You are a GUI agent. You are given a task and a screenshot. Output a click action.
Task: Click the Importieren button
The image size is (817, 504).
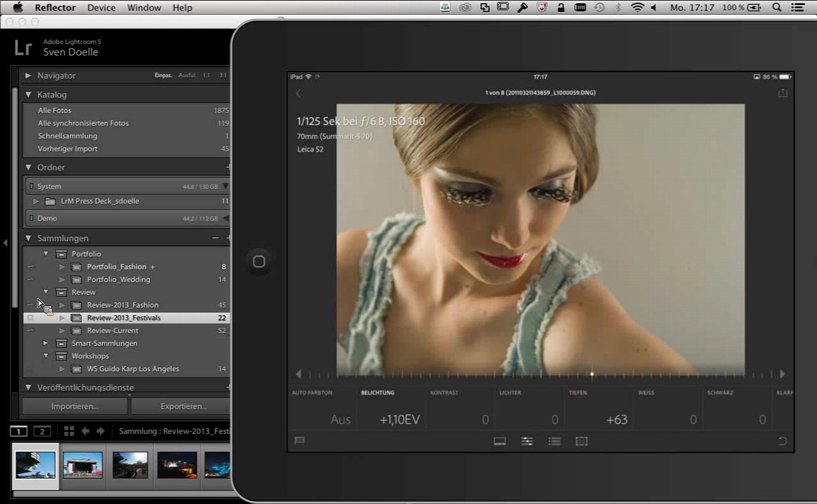[75, 406]
